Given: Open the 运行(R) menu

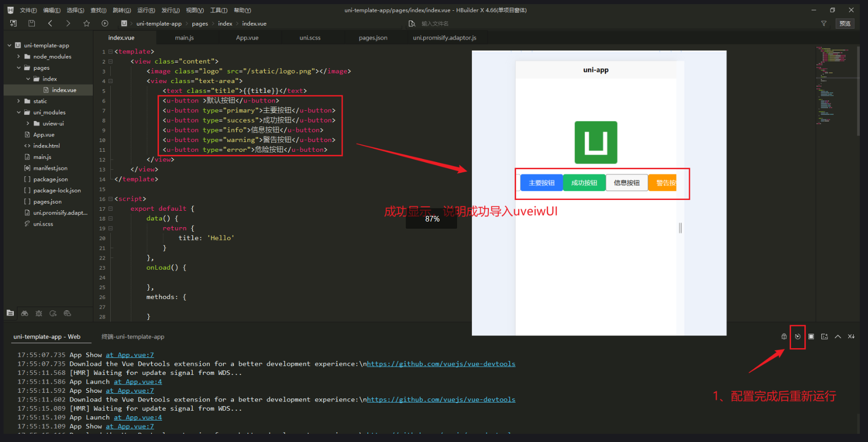Looking at the screenshot, I should [146, 10].
